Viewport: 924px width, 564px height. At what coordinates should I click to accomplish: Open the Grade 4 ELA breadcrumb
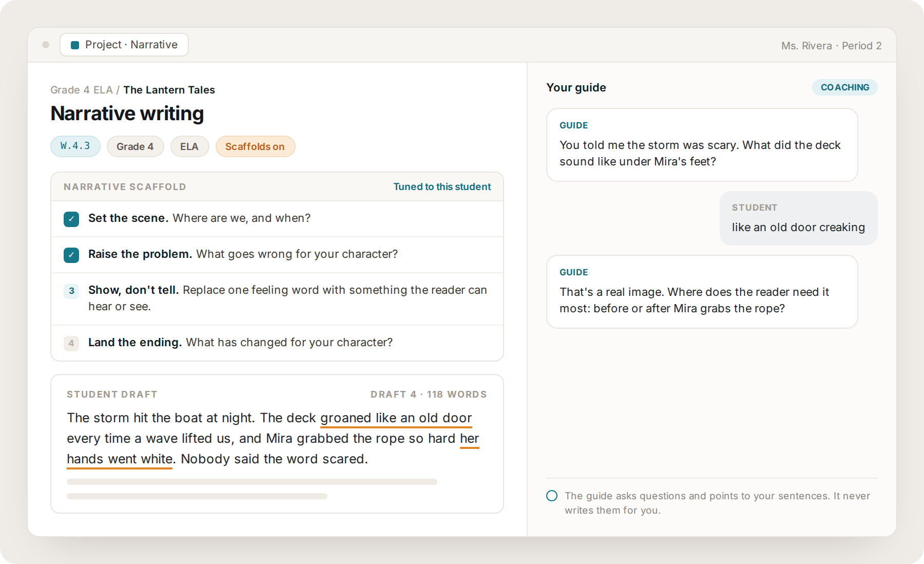pos(82,90)
